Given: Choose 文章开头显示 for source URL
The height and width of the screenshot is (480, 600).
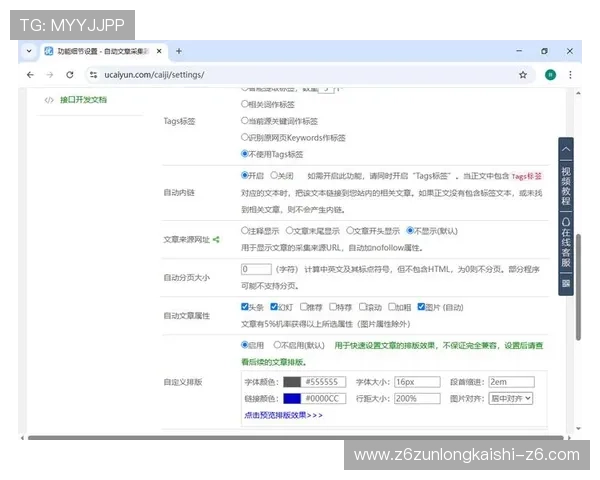Looking at the screenshot, I should (x=350, y=230).
